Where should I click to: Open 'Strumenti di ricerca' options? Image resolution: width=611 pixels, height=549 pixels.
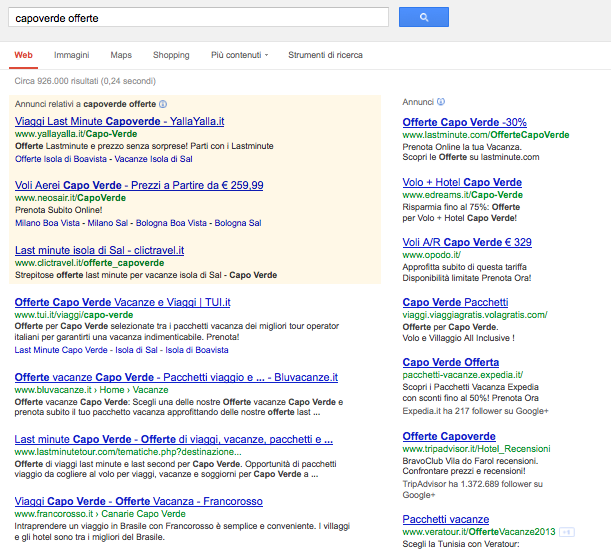325,55
